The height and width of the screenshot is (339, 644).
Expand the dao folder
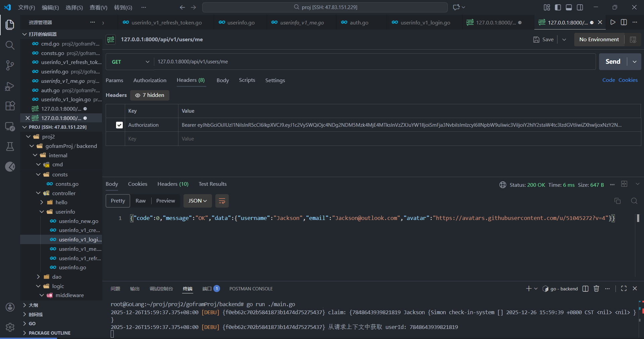56,277
